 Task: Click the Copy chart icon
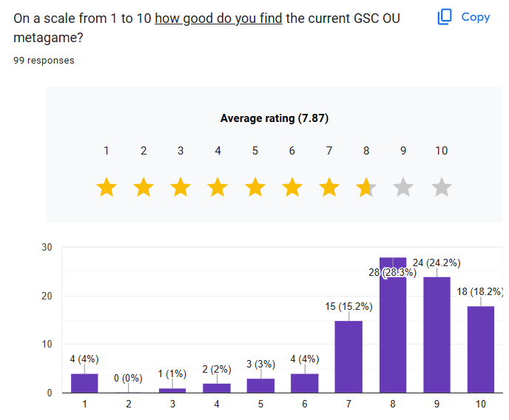[x=445, y=17]
